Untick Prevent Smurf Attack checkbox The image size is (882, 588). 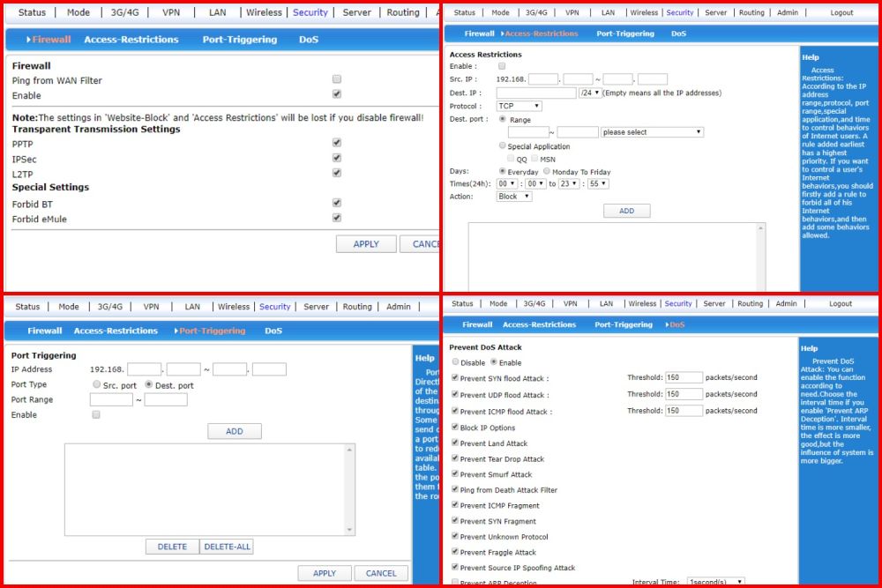click(455, 474)
